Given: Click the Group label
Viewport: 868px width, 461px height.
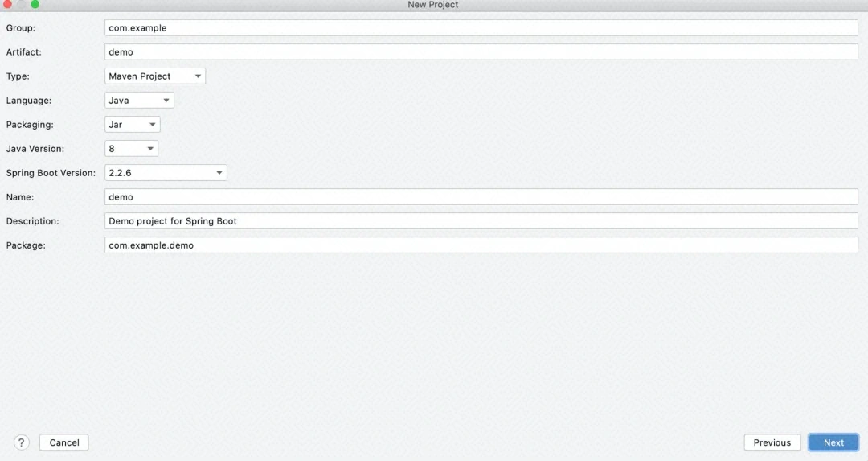Looking at the screenshot, I should [x=20, y=27].
